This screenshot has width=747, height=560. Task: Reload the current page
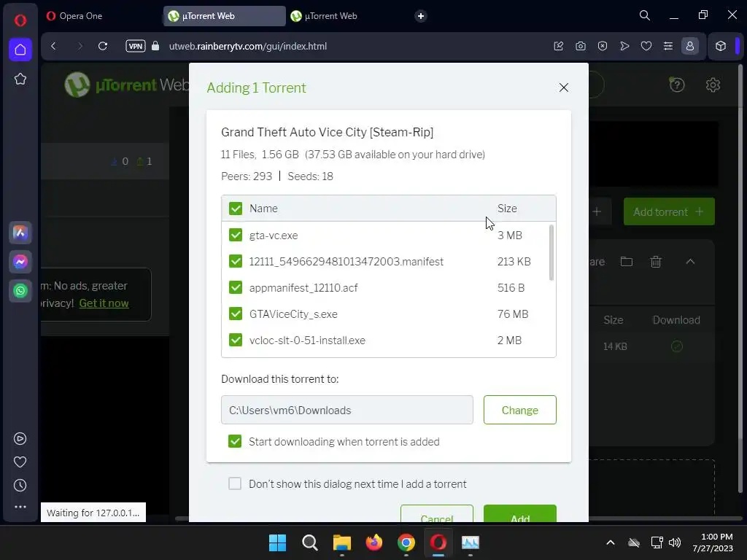(102, 46)
